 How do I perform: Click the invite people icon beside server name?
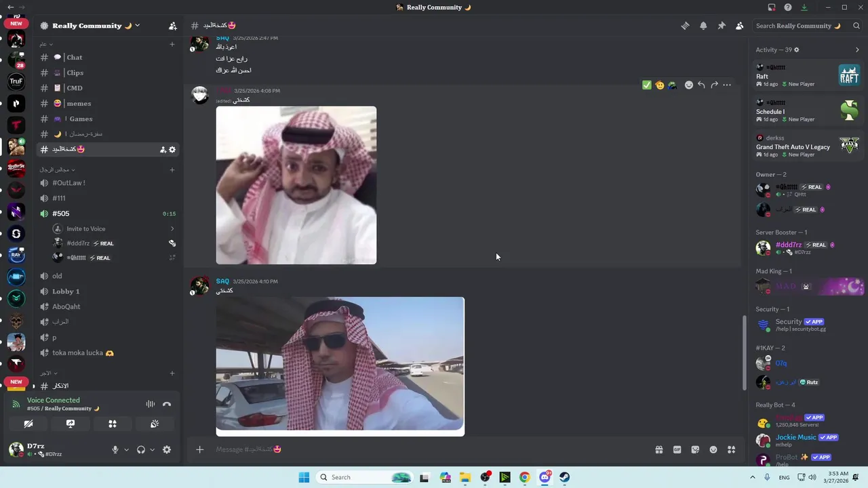(x=172, y=26)
